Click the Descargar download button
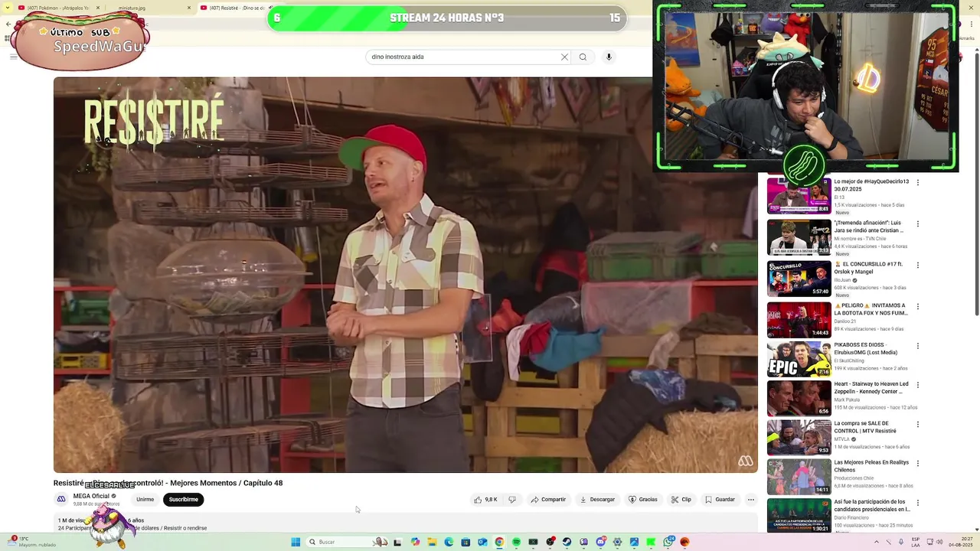 coord(597,500)
